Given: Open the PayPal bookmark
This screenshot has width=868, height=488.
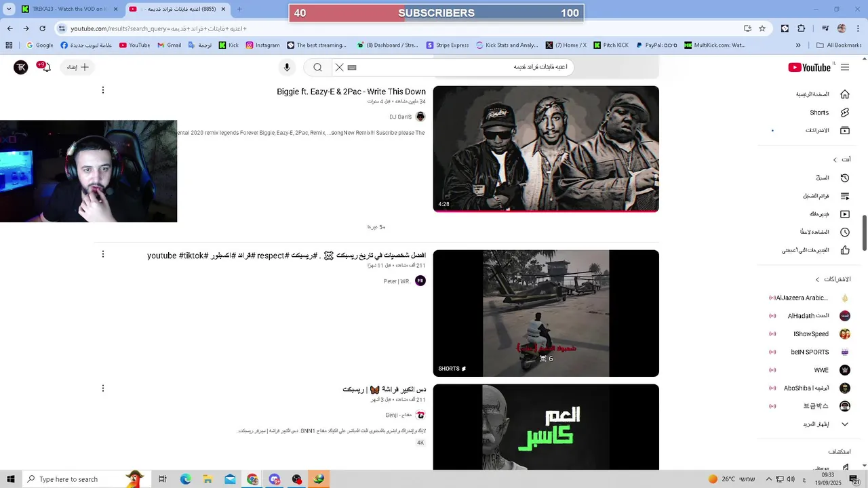Looking at the screenshot, I should click(x=656, y=45).
